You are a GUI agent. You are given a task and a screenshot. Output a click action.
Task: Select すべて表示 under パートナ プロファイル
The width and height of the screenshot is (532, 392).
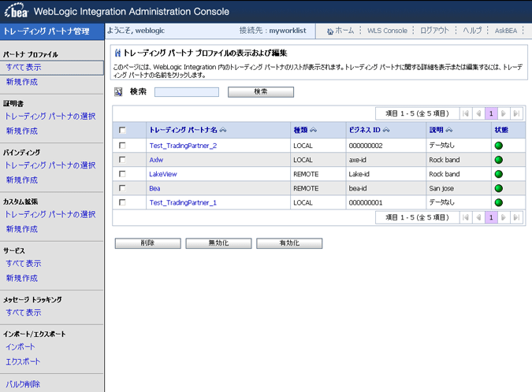point(24,68)
